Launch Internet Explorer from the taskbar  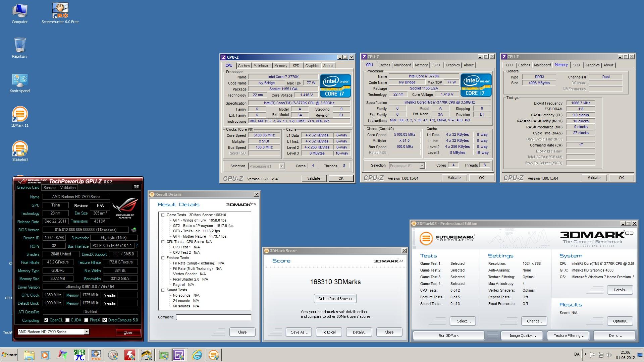197,355
